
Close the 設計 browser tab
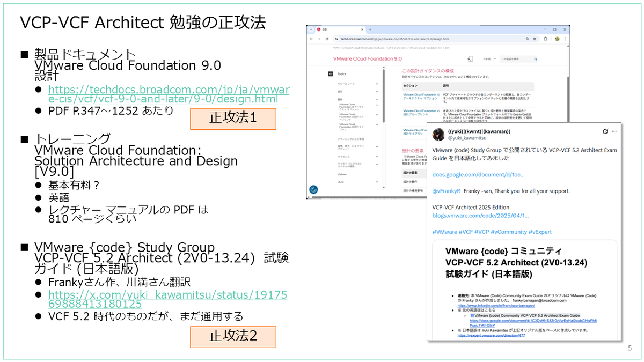pyautogui.click(x=362, y=29)
